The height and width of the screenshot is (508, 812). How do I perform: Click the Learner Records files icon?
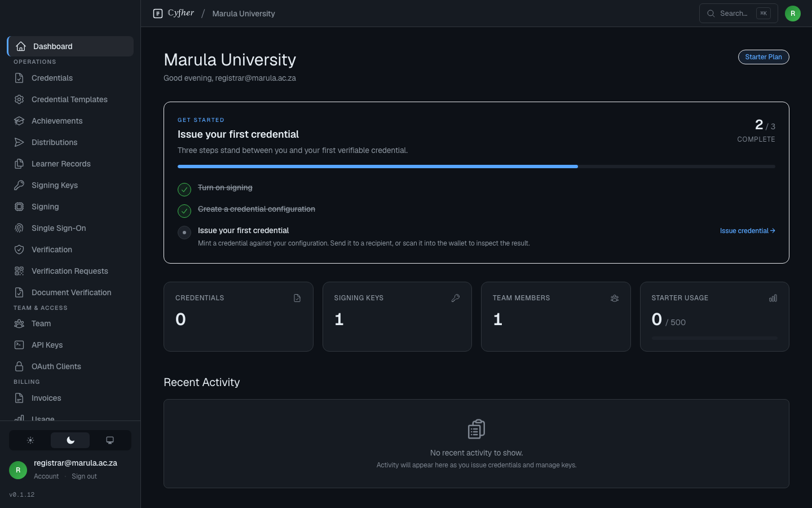(x=19, y=164)
